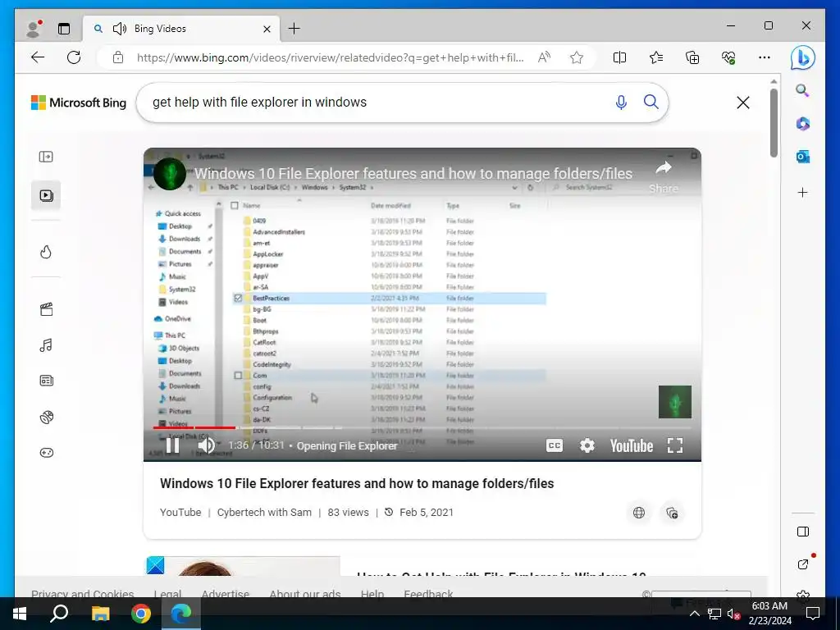Enter fullscreen video mode

pos(675,445)
